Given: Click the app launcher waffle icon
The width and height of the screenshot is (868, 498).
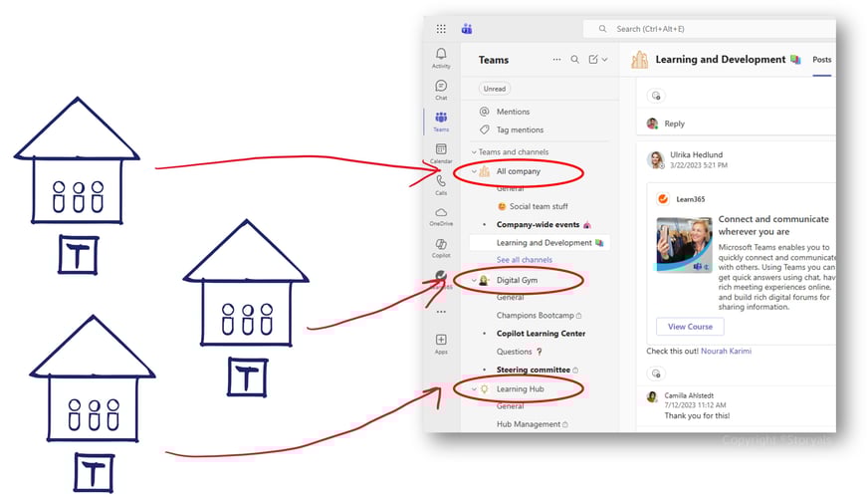Looking at the screenshot, I should [441, 29].
